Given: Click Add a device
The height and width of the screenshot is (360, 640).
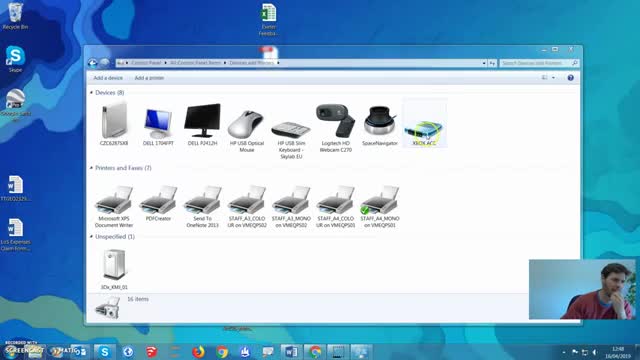Looking at the screenshot, I should (108, 78).
